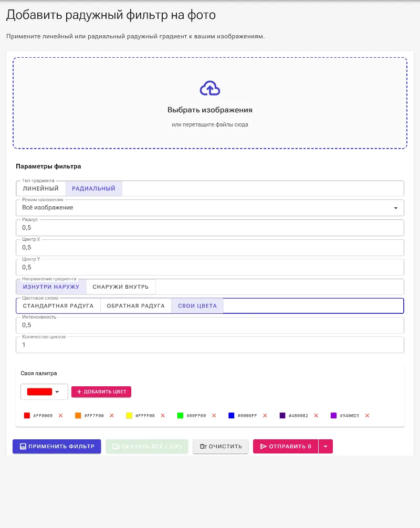Choose СНАРУЖИ ВНУТРЬ gradient direction
The width and height of the screenshot is (420, 528).
point(121,287)
